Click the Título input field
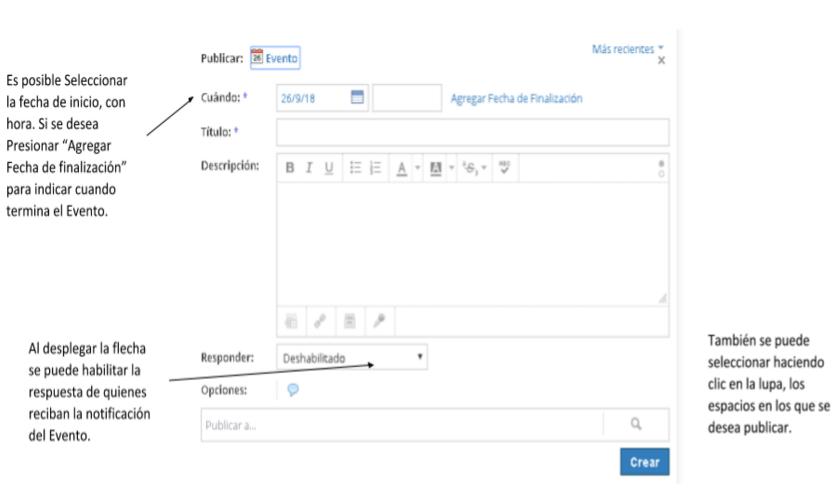This screenshot has width=836, height=490. pos(472,132)
